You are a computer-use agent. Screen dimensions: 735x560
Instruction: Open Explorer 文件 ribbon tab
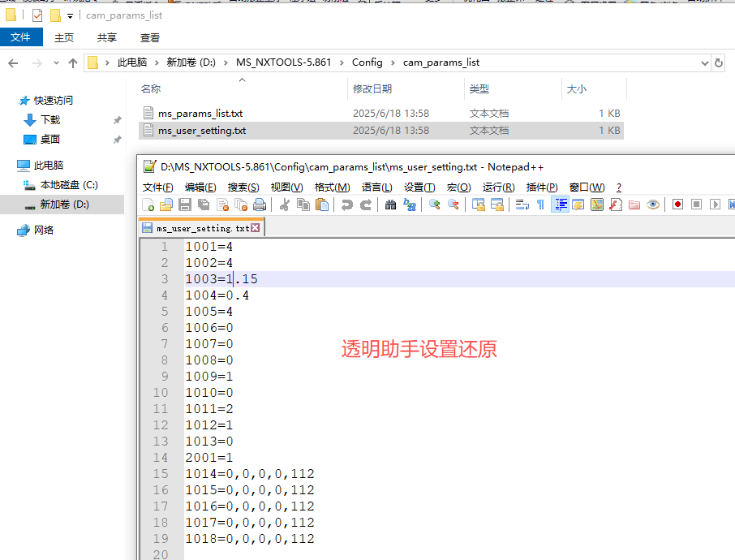(x=21, y=37)
